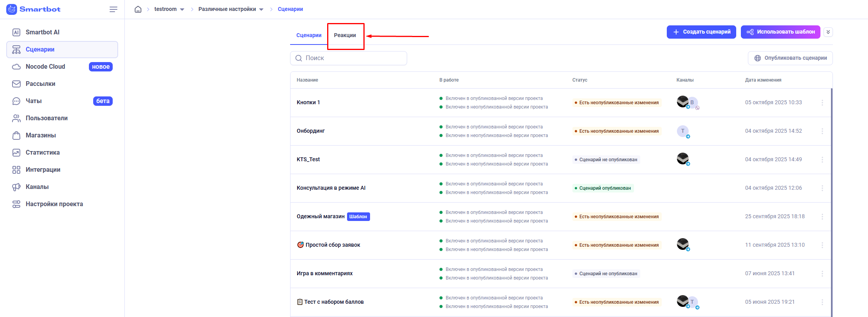868x317 pixels.
Task: Collapse sidebar with hamburger menu icon
Action: [113, 9]
